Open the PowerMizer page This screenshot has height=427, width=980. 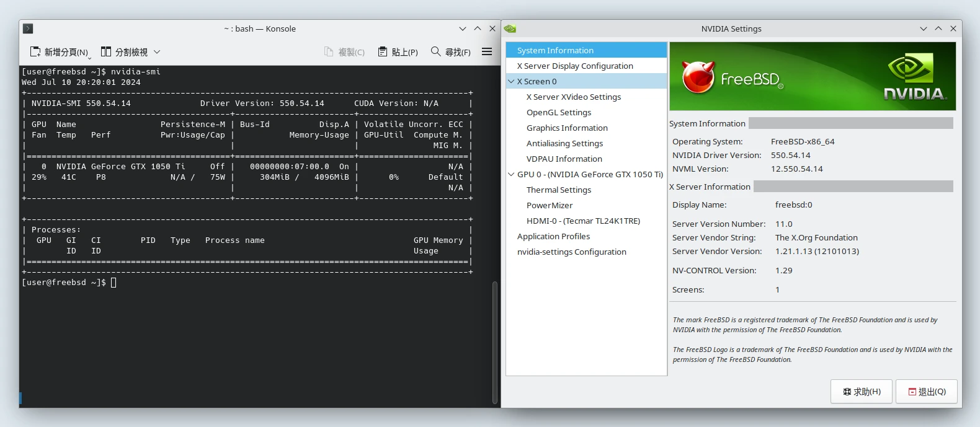[550, 206]
